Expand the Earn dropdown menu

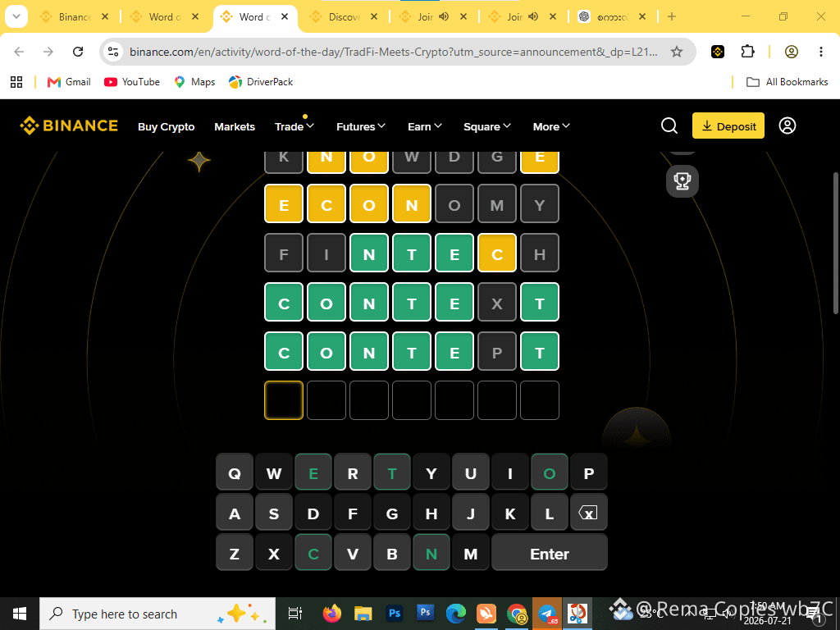[424, 126]
